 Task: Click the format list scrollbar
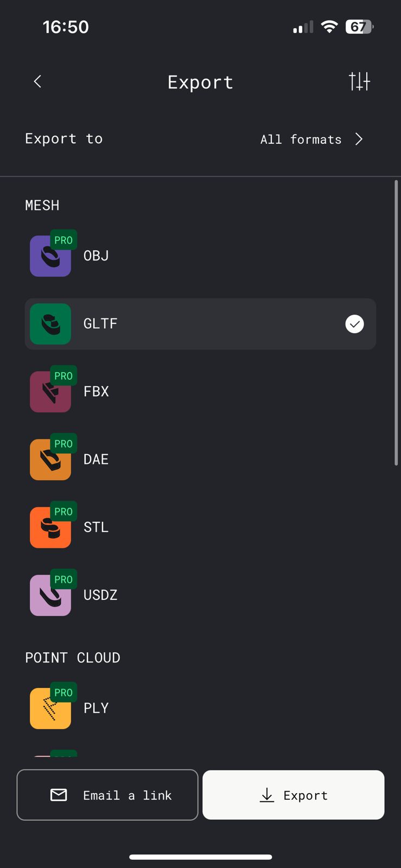click(x=396, y=323)
